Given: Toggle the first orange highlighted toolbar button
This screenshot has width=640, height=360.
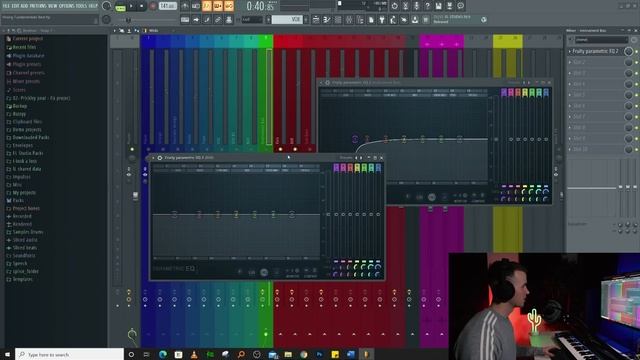Looking at the screenshot, I should tap(207, 6).
